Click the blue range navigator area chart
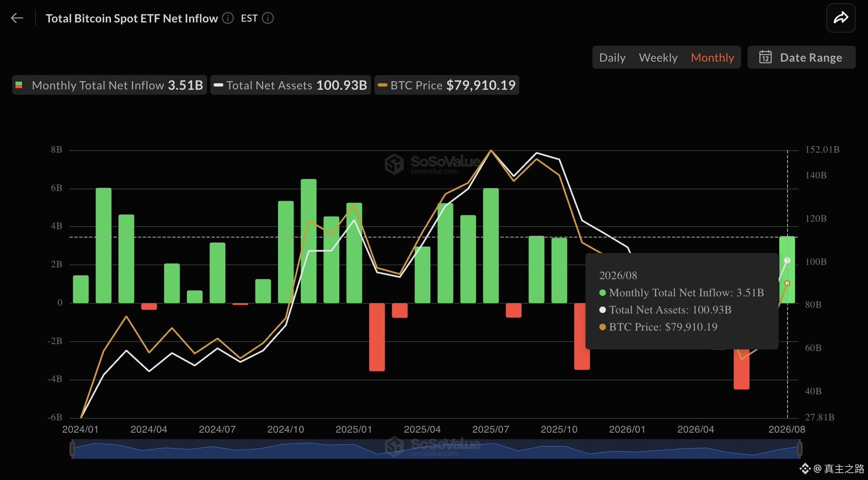Image resolution: width=868 pixels, height=480 pixels. [436, 449]
